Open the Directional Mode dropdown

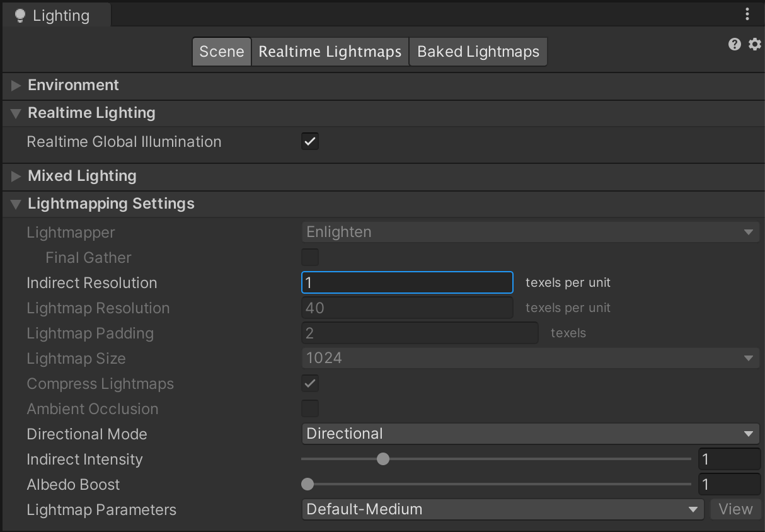[x=530, y=434]
